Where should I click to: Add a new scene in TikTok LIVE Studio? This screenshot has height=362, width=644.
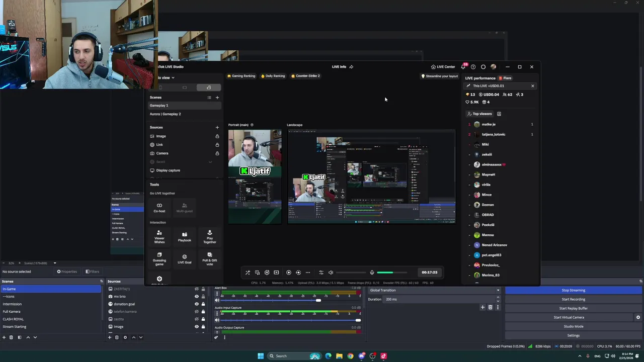(x=217, y=98)
